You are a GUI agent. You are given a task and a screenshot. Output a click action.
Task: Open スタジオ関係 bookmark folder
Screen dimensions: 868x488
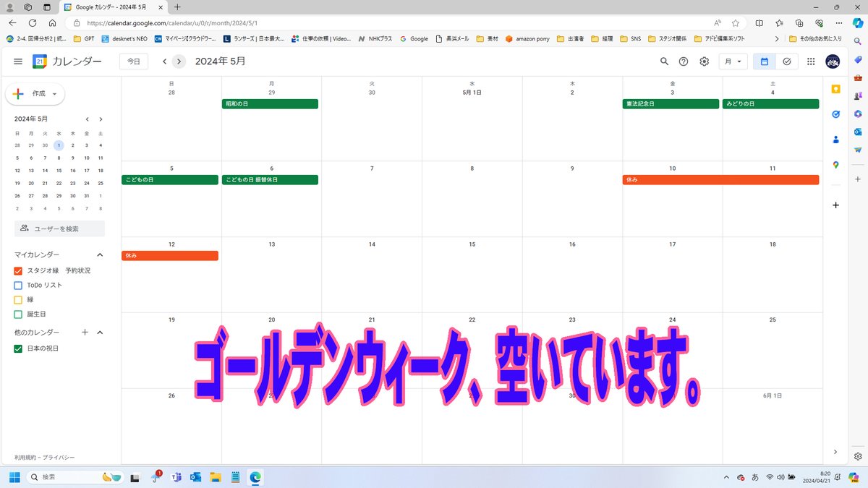(x=667, y=39)
